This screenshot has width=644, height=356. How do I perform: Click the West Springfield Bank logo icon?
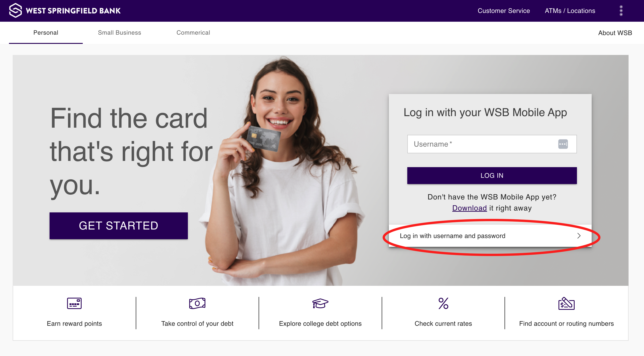pyautogui.click(x=15, y=11)
